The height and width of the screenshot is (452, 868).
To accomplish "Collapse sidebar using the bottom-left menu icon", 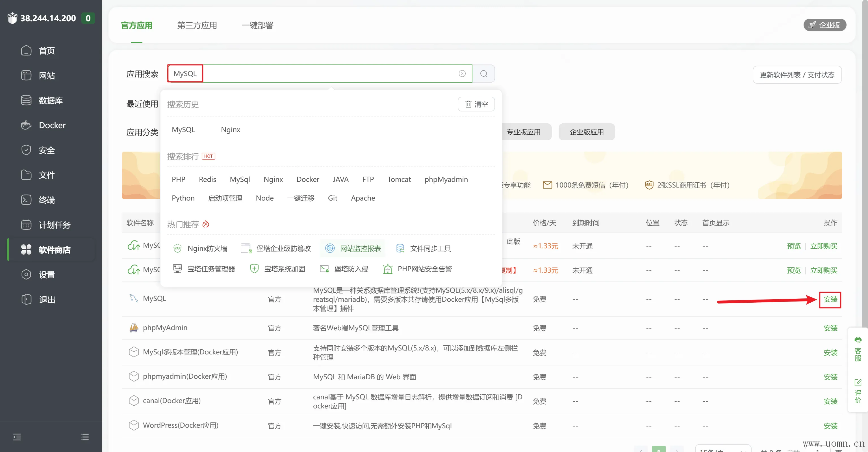I will point(17,437).
